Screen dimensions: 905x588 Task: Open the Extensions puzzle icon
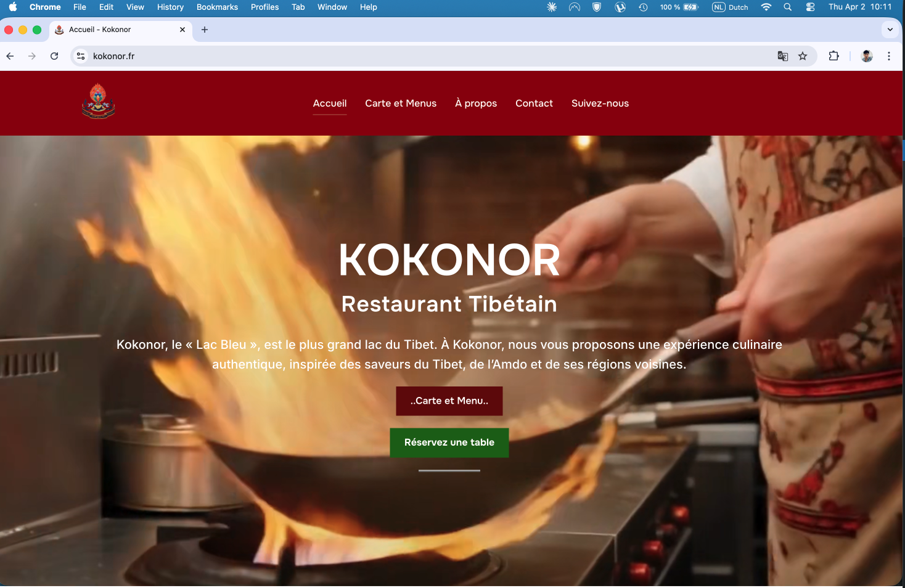click(833, 56)
